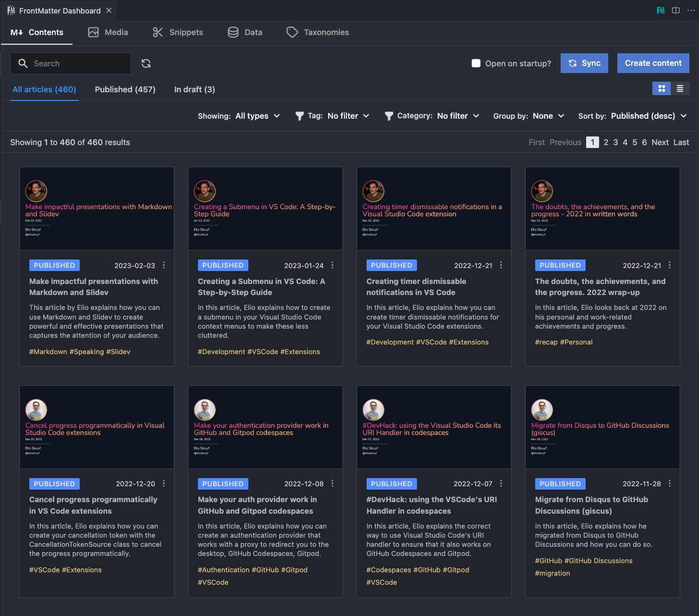This screenshot has height=616, width=699.
Task: Close the FrontMatter Dashboard tab
Action: click(x=109, y=11)
